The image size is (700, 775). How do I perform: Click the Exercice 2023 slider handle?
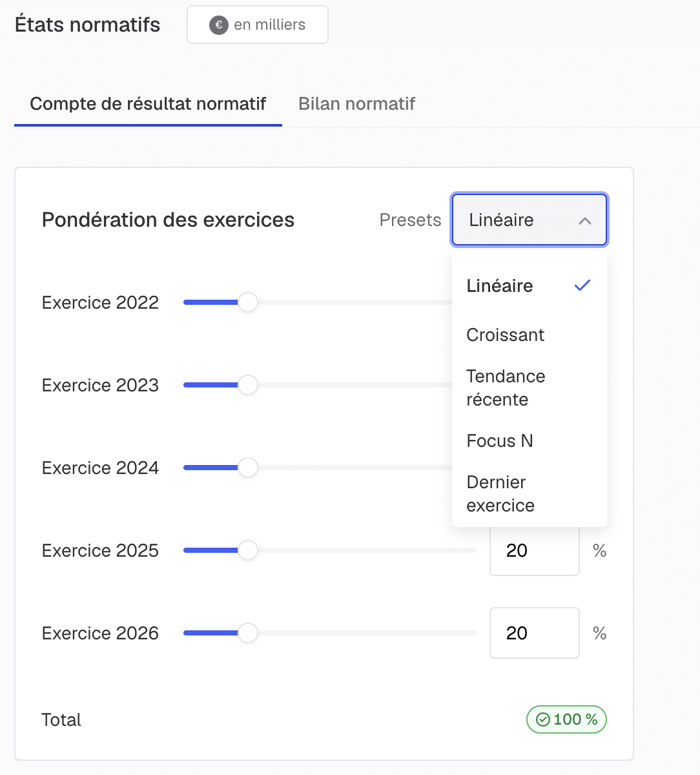(x=247, y=385)
